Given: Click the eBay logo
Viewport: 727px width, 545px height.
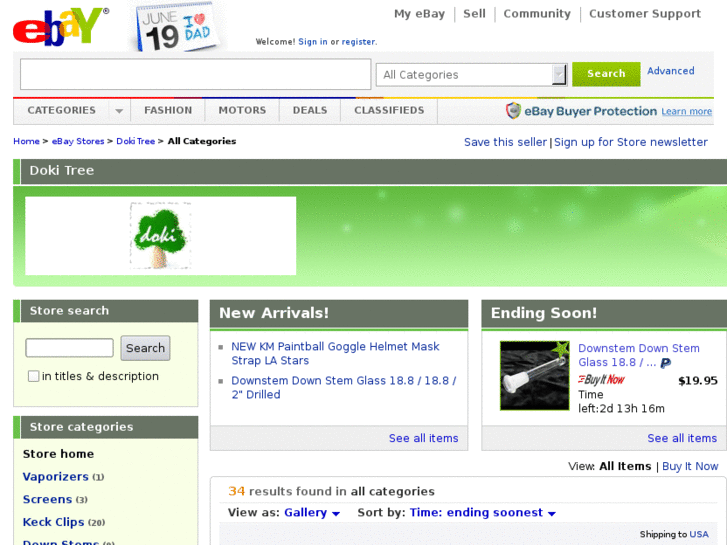Looking at the screenshot, I should click(60, 26).
